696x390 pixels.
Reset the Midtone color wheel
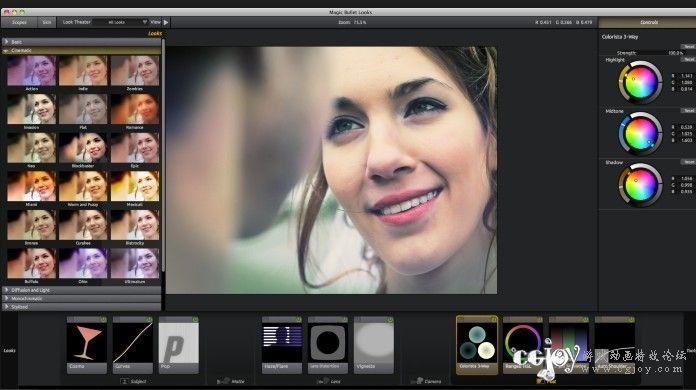[x=688, y=110]
